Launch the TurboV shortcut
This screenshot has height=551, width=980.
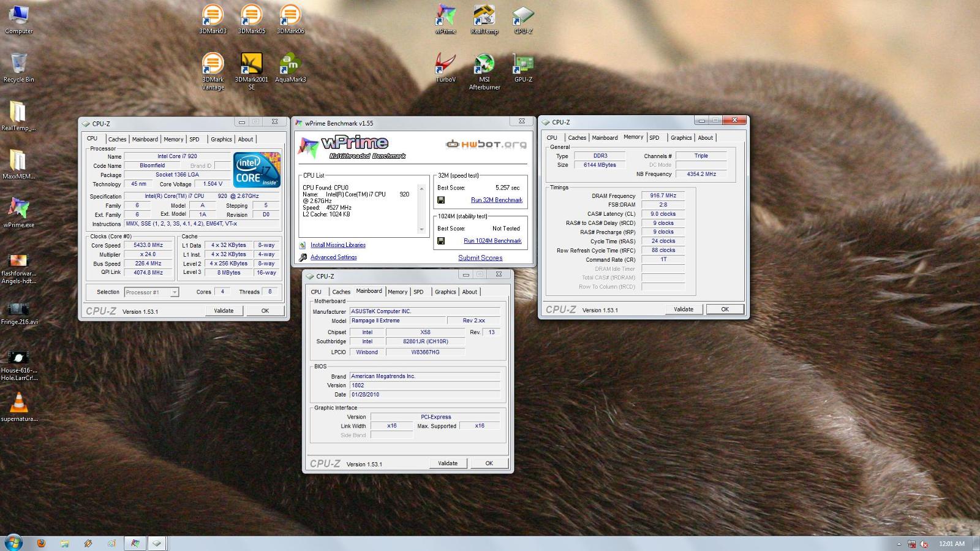point(445,67)
